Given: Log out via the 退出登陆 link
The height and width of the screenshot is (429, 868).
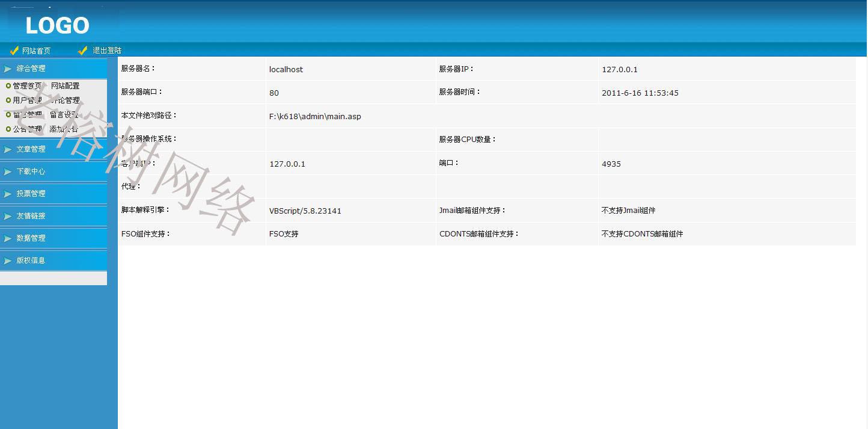Looking at the screenshot, I should [107, 51].
